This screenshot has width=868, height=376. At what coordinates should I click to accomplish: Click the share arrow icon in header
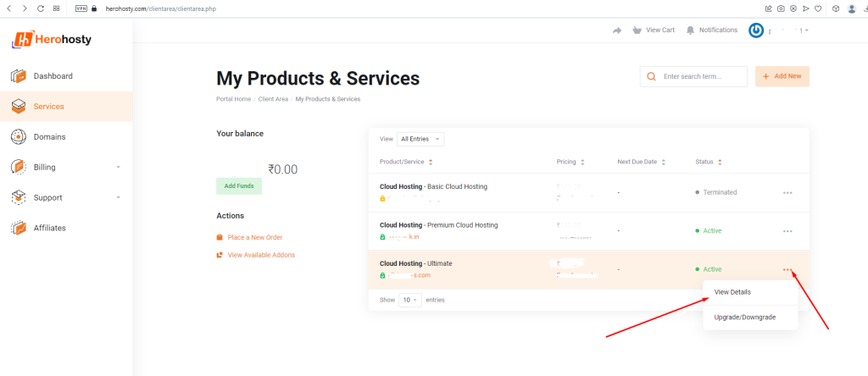[616, 30]
